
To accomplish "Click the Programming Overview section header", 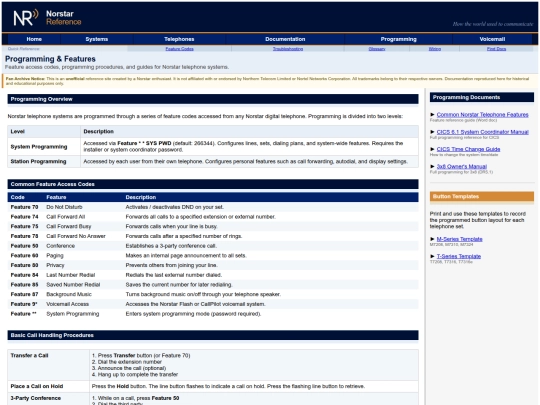I will [213, 99].
